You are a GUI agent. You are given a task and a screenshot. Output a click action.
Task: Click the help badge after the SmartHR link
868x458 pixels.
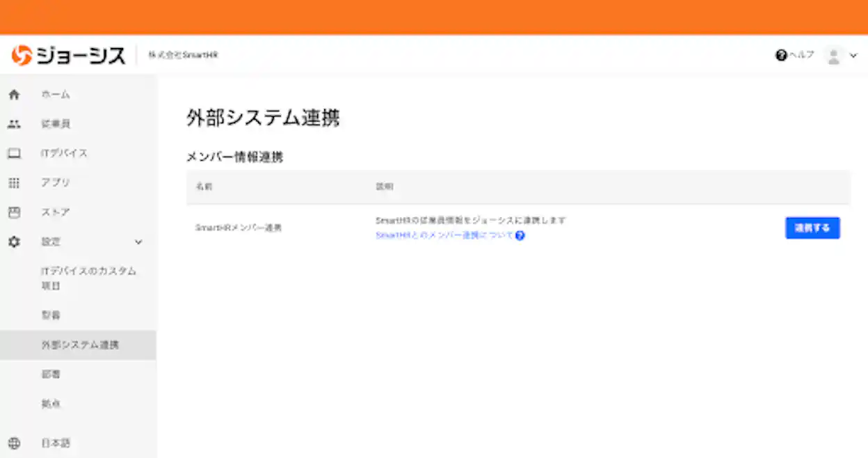click(x=521, y=235)
